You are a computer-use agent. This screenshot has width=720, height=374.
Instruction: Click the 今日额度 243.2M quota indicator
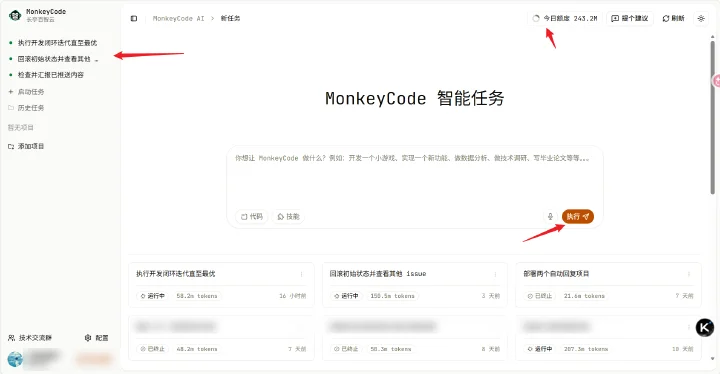[x=565, y=18]
